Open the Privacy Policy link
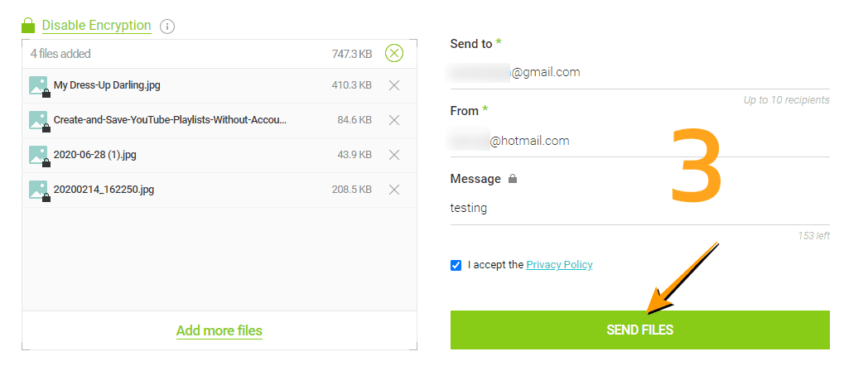 (559, 265)
